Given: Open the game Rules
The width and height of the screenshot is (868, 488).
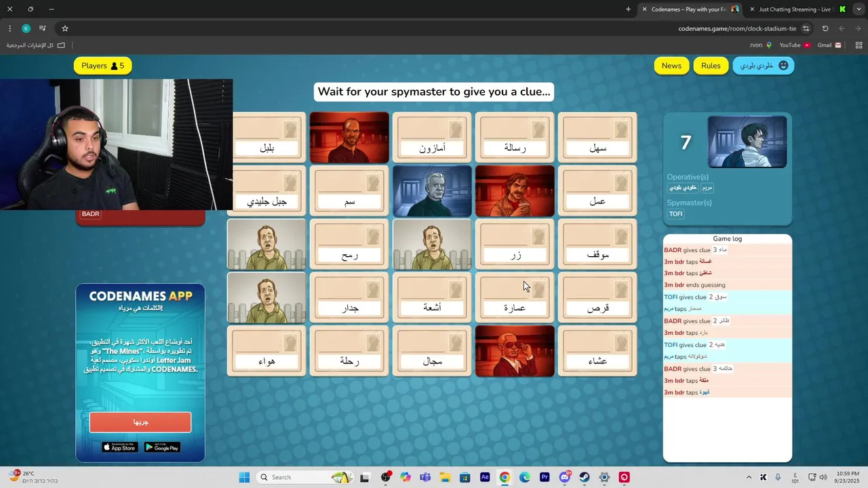Looking at the screenshot, I should [711, 66].
